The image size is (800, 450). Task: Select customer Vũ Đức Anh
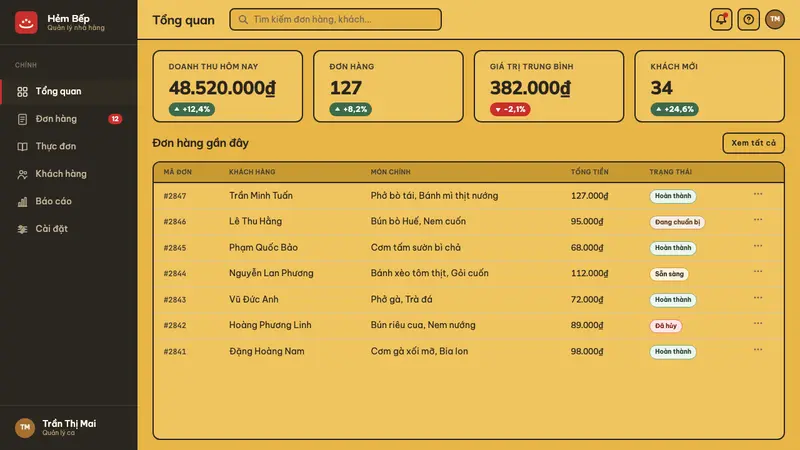point(254,299)
